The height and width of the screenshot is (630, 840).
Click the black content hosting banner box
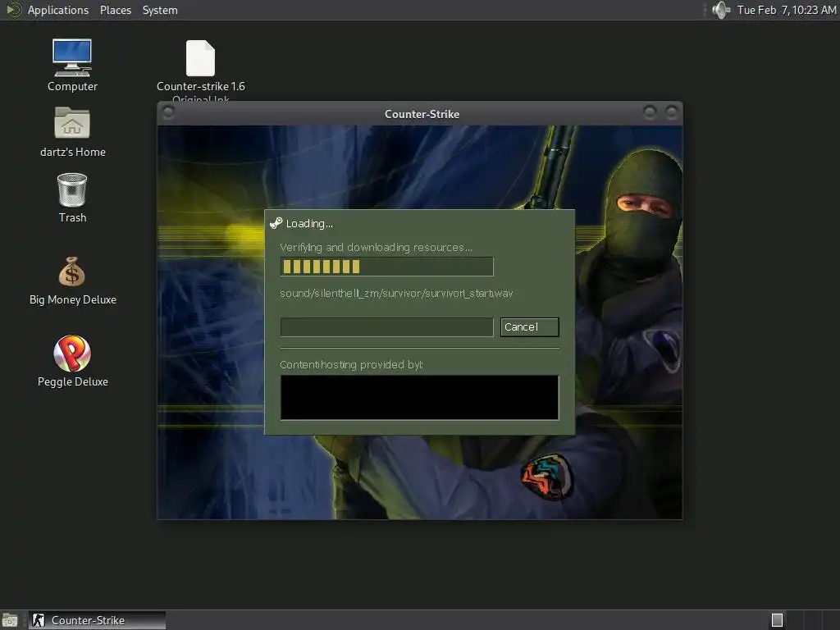coord(419,398)
